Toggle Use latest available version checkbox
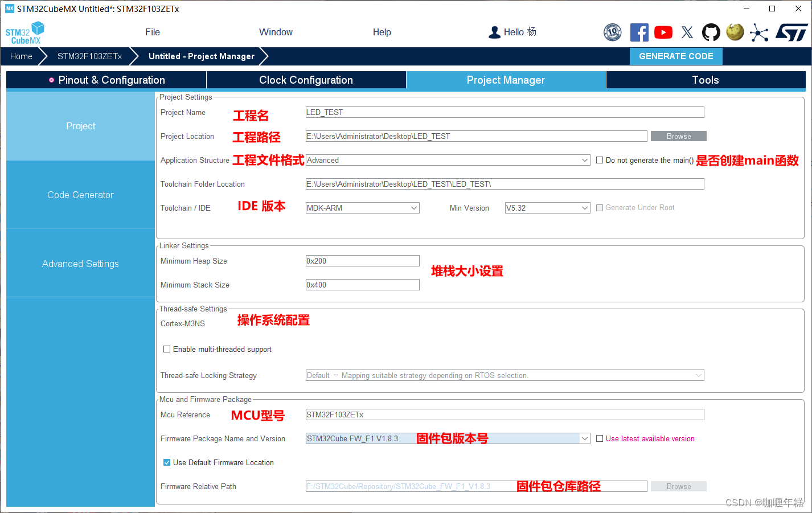 click(x=600, y=438)
